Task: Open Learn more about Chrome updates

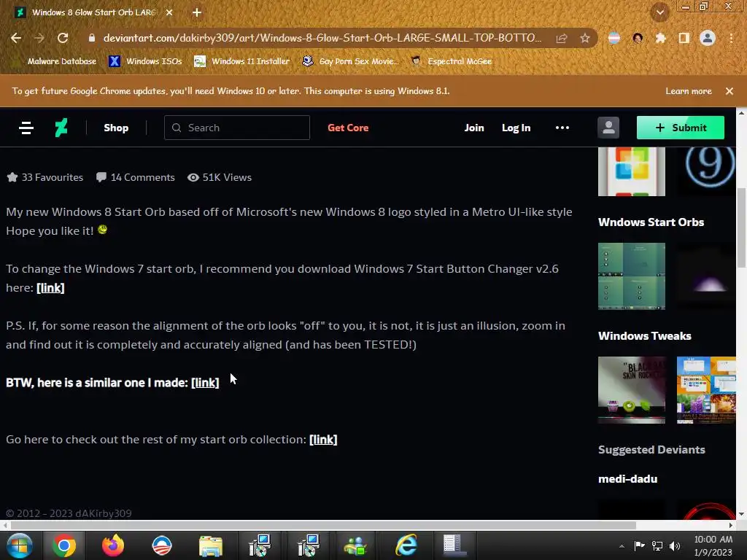Action: tap(689, 91)
